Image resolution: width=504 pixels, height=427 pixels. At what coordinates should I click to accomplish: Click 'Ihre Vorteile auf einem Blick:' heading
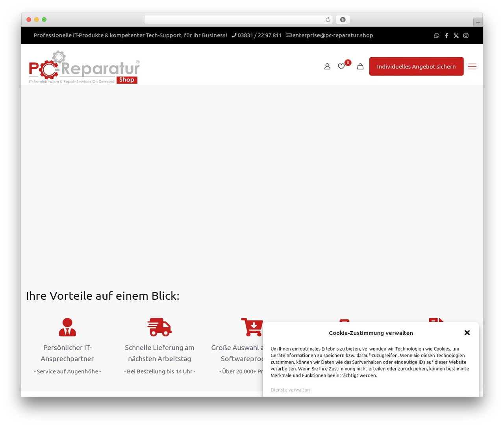pos(103,296)
